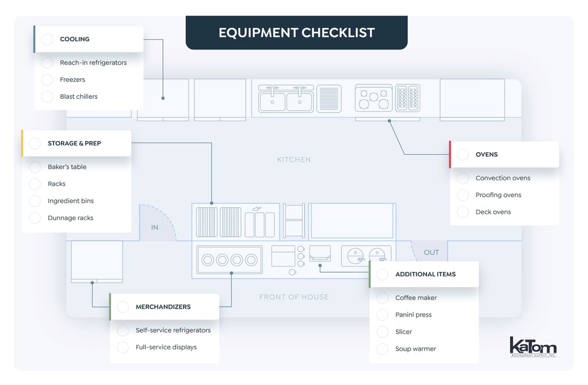Screen dimensions: 588x385
Task: Tick the Full-service displays checkbox
Action: 122,347
